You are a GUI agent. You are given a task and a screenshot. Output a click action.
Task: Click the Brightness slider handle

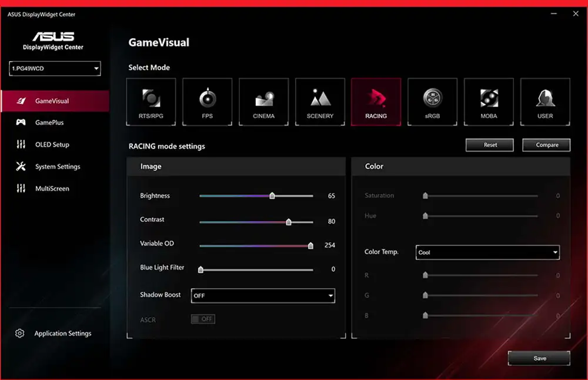(x=272, y=196)
